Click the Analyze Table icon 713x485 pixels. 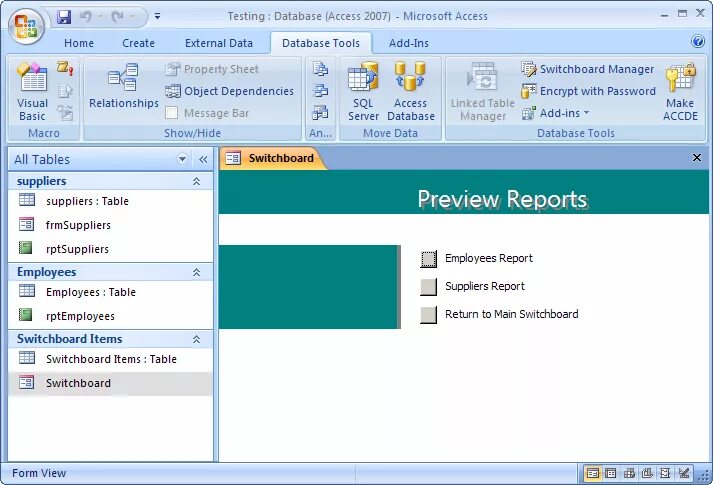pos(320,113)
